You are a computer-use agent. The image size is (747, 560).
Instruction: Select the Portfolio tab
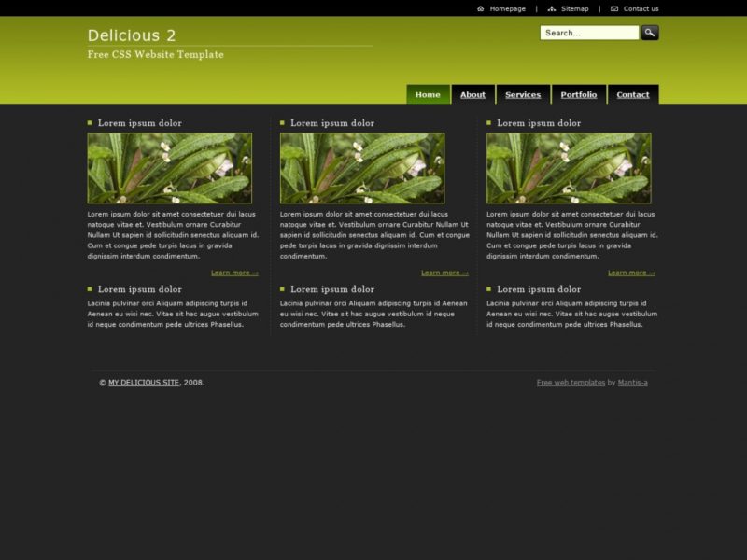point(579,94)
